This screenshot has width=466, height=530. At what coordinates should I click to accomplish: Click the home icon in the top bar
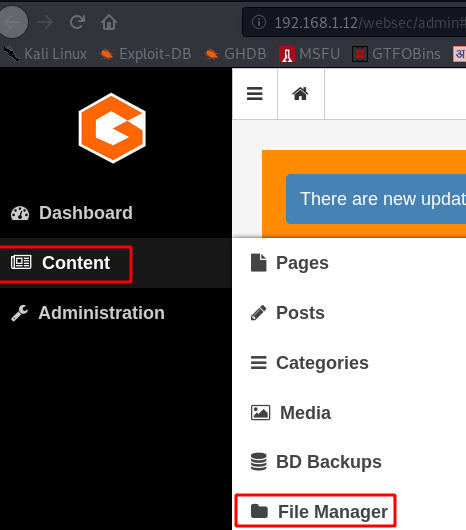click(x=300, y=94)
